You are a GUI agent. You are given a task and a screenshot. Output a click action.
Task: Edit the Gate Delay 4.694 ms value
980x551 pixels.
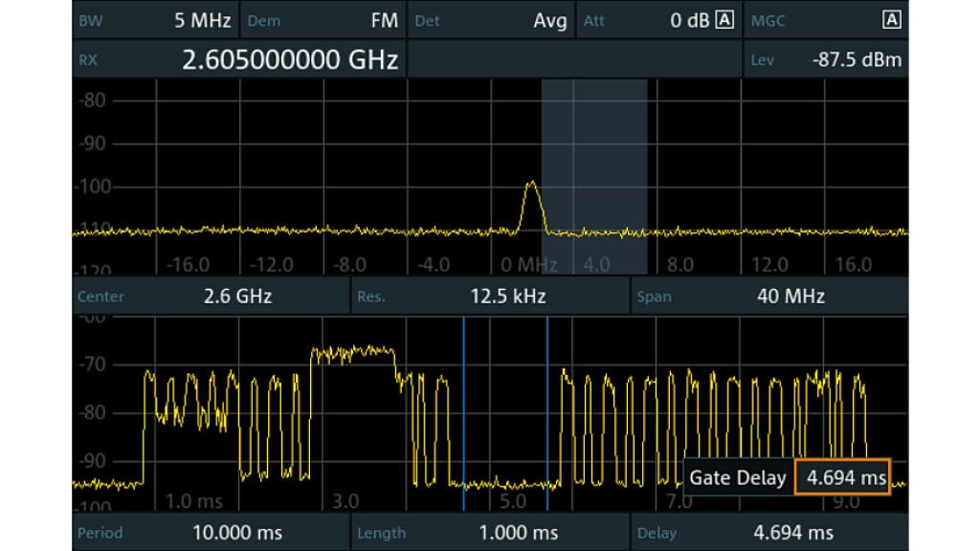coord(843,477)
